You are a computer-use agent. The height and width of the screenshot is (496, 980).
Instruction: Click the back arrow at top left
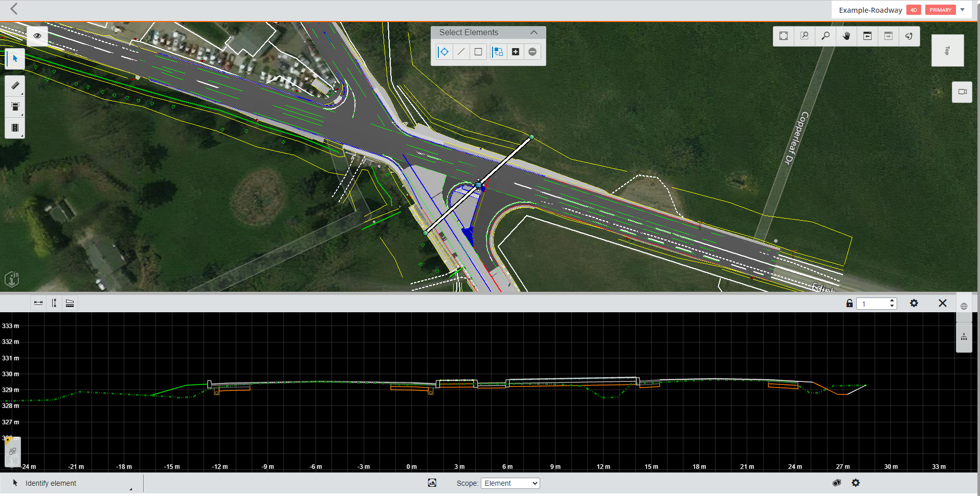click(14, 9)
